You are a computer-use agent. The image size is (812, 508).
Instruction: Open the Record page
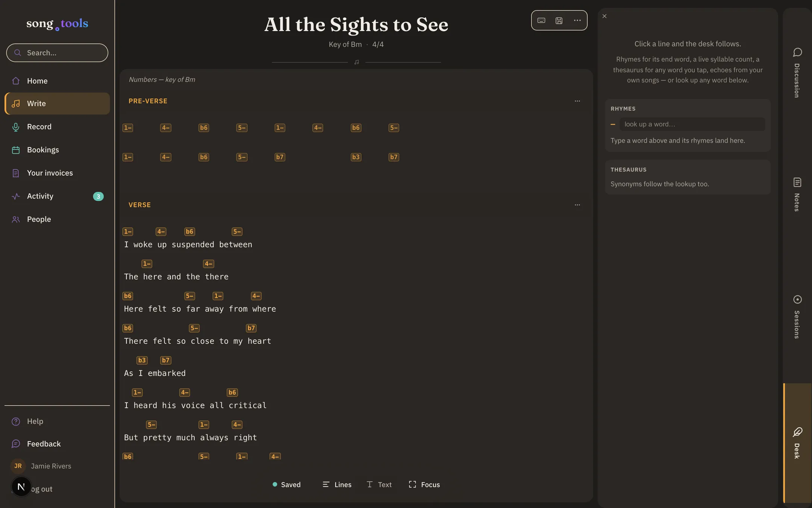click(57, 127)
